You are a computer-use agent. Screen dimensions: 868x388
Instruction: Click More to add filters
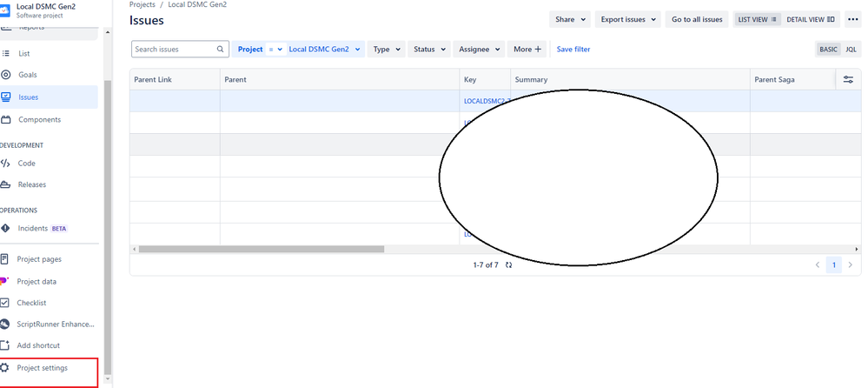pyautogui.click(x=527, y=50)
